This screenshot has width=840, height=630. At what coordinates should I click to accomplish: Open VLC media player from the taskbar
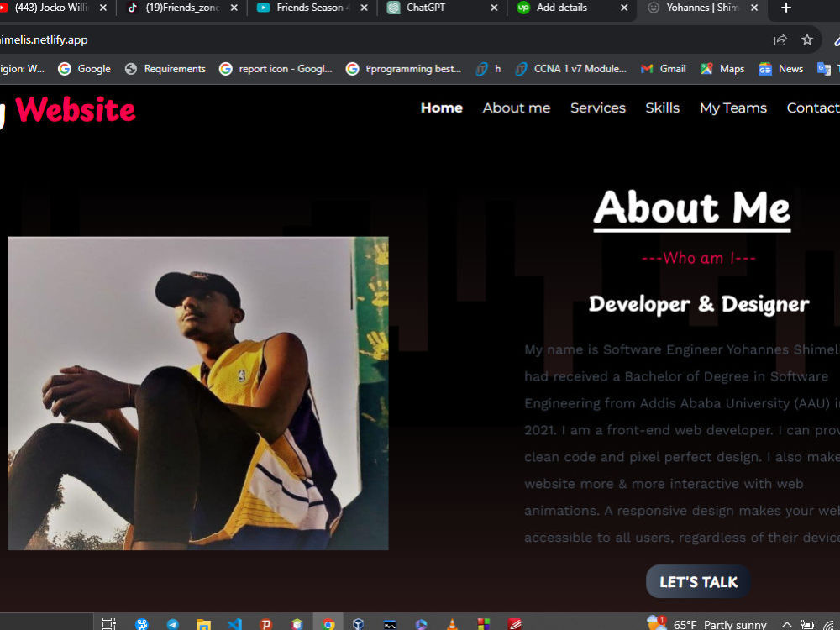(x=452, y=623)
